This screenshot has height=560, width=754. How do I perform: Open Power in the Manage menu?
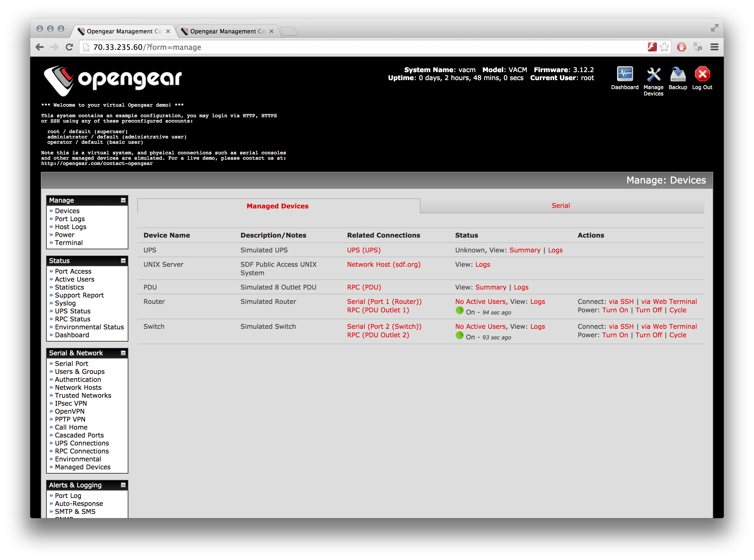64,235
